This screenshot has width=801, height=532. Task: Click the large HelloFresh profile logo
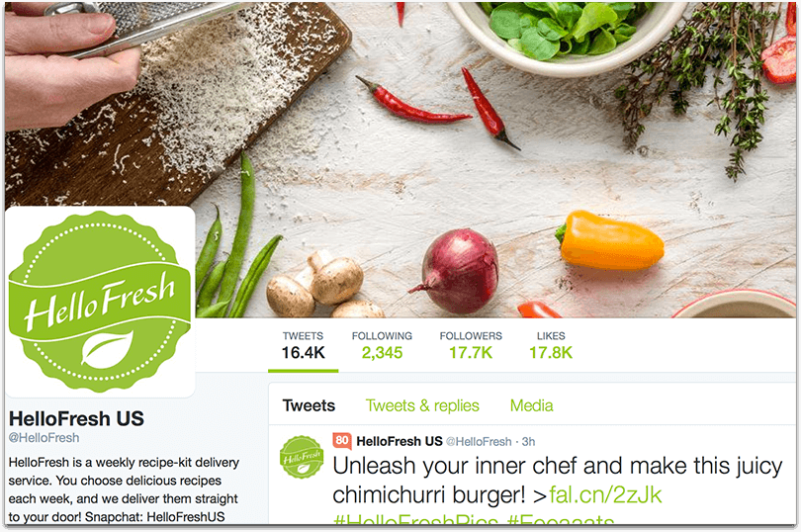coord(100,302)
